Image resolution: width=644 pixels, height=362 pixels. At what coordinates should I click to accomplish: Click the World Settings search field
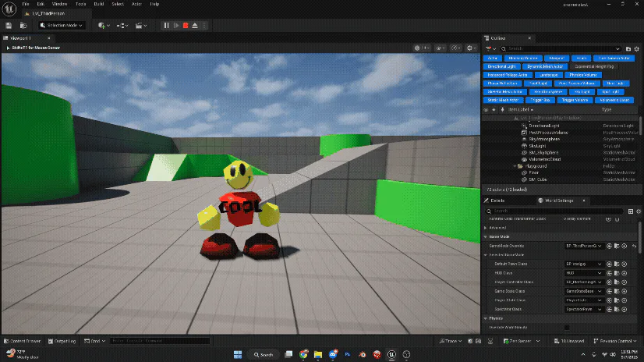(555, 211)
